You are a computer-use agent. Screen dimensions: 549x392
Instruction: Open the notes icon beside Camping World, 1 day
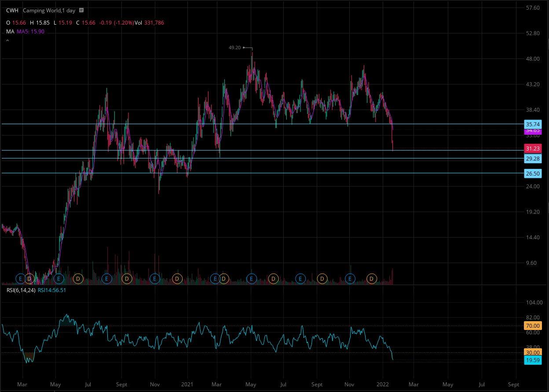point(81,10)
